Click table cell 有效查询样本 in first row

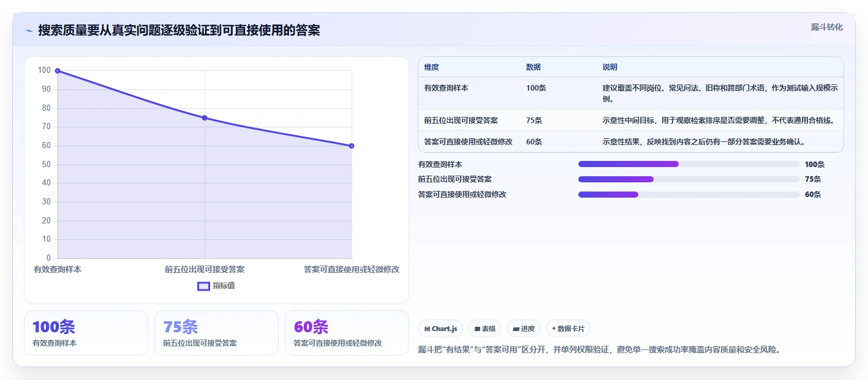click(x=446, y=88)
